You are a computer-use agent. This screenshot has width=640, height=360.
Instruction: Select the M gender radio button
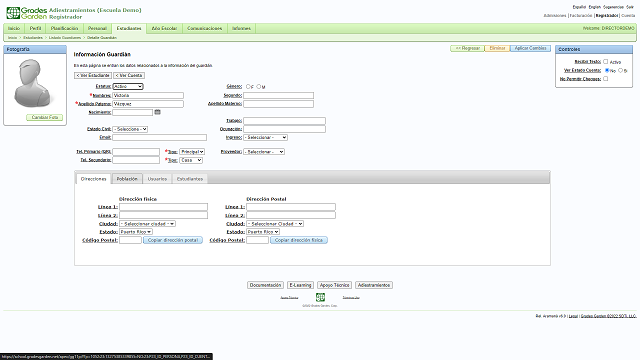[x=258, y=87]
